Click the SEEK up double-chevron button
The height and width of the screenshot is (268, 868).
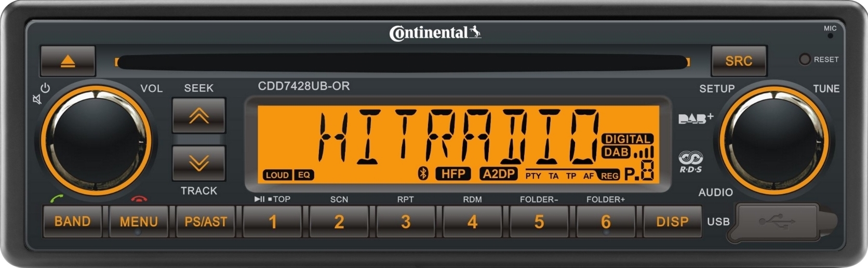pyautogui.click(x=198, y=116)
